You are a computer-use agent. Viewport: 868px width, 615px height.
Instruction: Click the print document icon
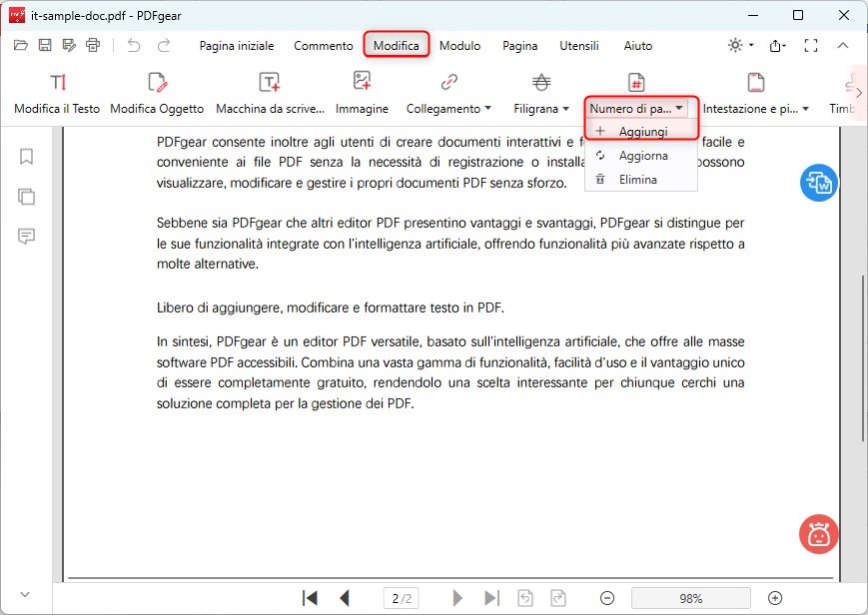coord(93,44)
